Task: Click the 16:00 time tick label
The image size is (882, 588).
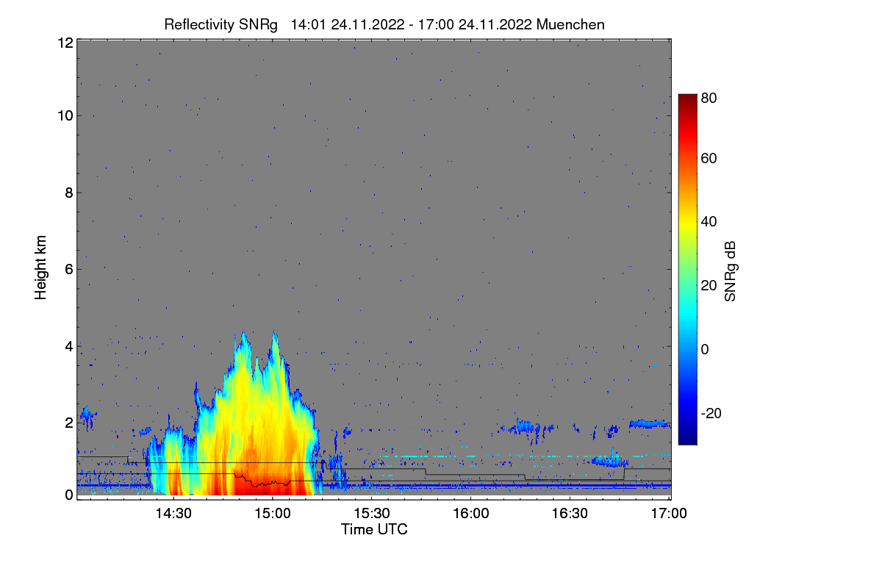Action: [x=470, y=513]
